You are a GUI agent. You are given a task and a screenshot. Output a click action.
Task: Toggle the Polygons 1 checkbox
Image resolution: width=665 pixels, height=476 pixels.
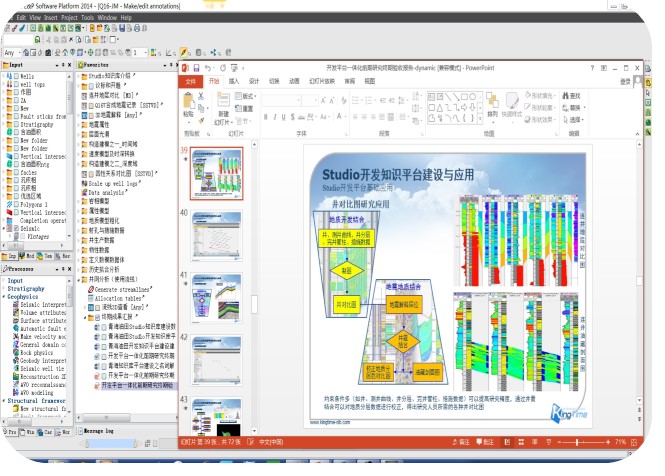17,204
